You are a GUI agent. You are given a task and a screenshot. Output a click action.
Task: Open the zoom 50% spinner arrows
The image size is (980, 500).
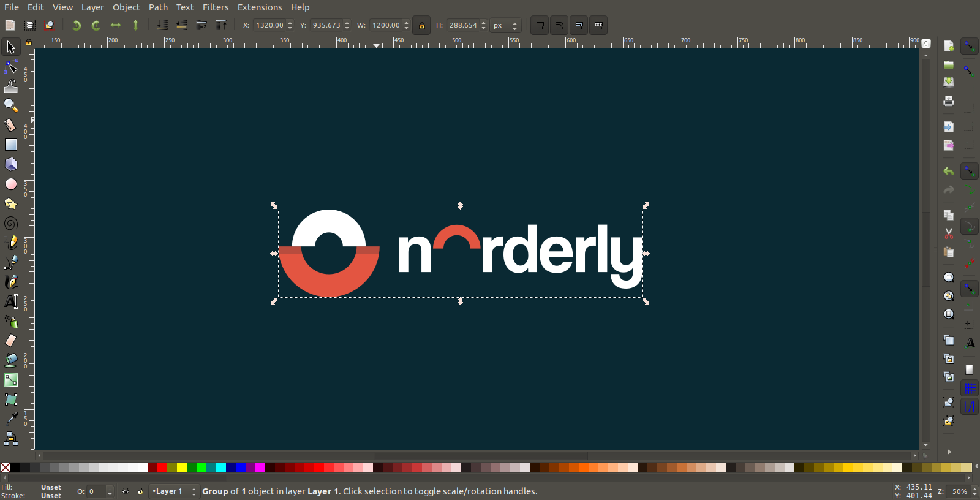tap(974, 491)
